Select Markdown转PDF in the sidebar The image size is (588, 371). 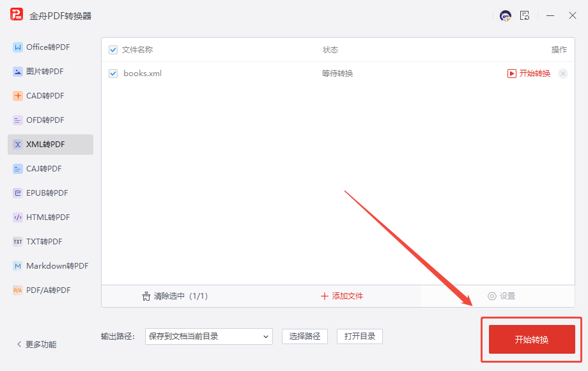[x=50, y=266]
